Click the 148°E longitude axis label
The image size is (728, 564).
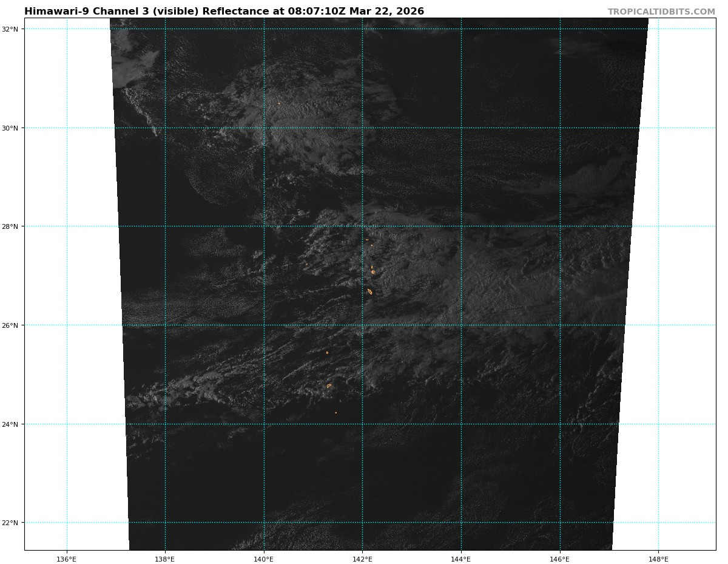(658, 559)
